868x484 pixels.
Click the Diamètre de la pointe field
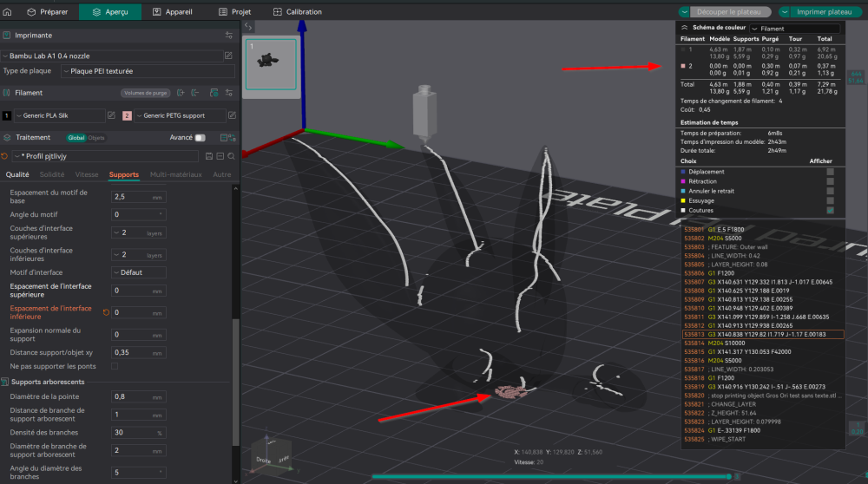(x=138, y=396)
